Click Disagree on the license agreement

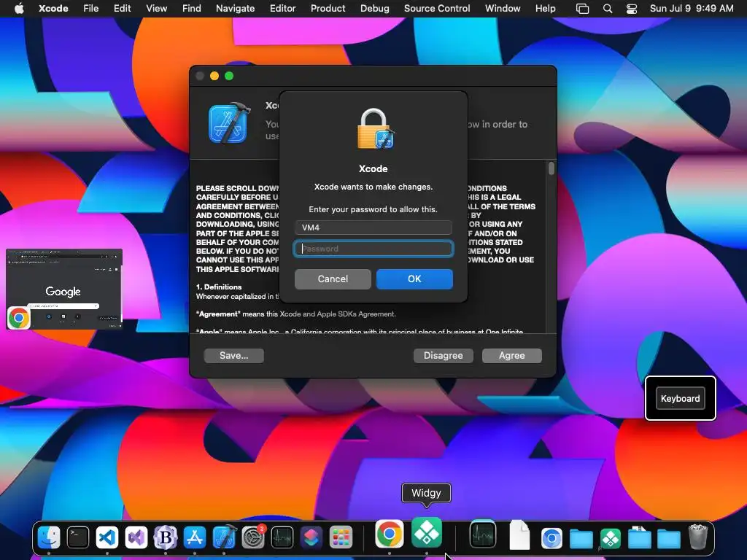pos(443,356)
